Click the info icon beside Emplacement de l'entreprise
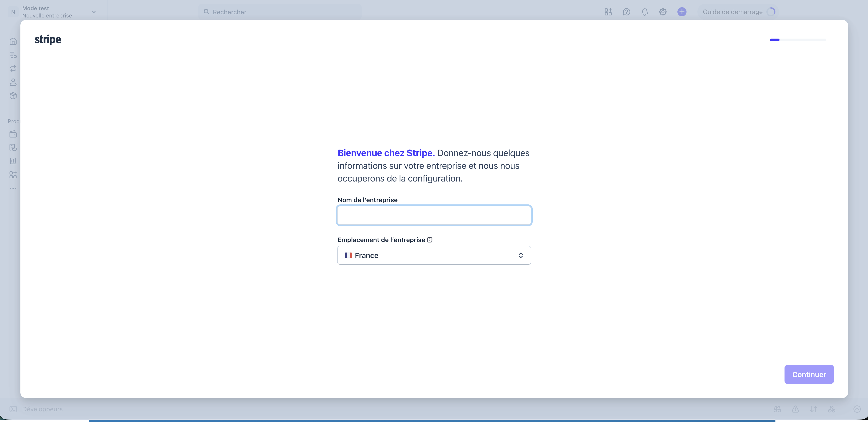This screenshot has width=868, height=422. click(430, 240)
